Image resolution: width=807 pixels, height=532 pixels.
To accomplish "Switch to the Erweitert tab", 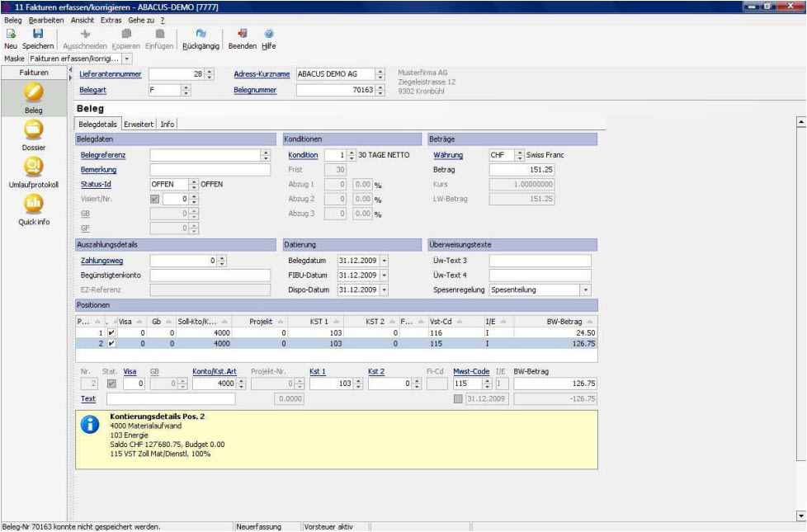I will [139, 124].
